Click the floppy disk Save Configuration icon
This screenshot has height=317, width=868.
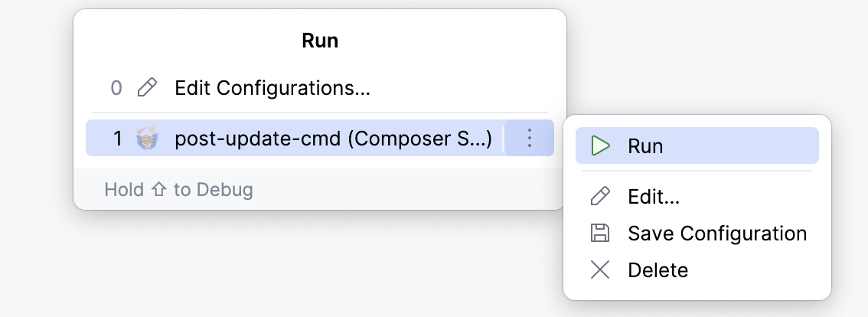pyautogui.click(x=601, y=234)
